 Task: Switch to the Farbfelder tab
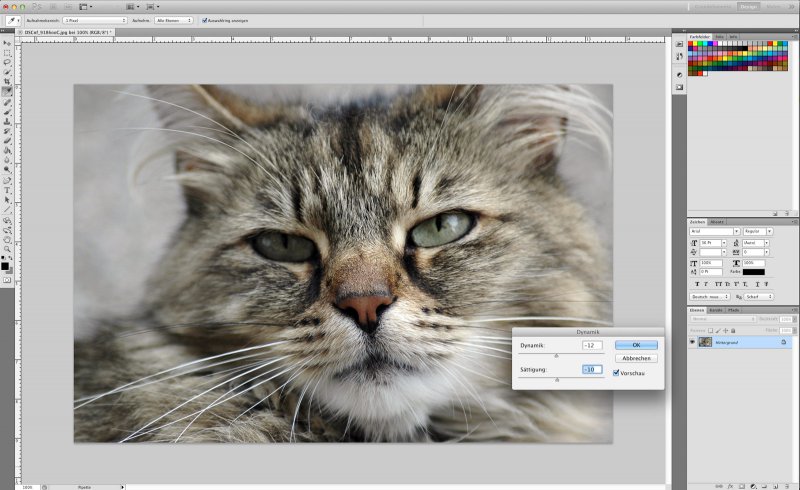699,37
